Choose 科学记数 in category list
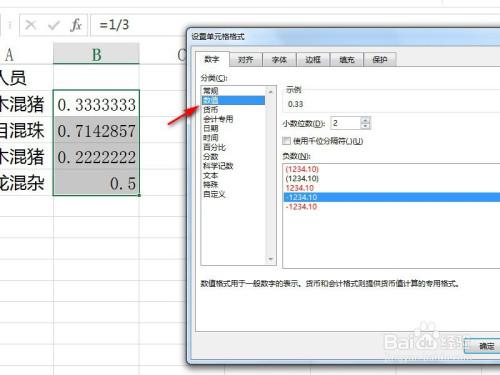 [x=233, y=166]
